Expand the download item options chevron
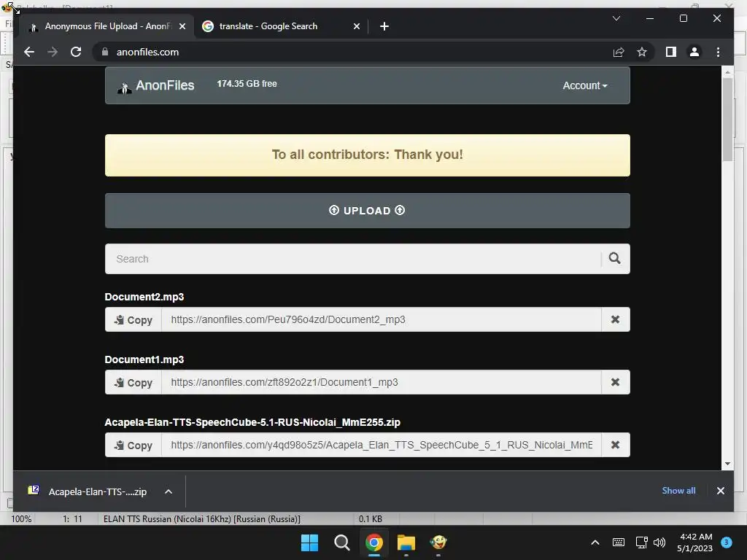 (x=169, y=491)
